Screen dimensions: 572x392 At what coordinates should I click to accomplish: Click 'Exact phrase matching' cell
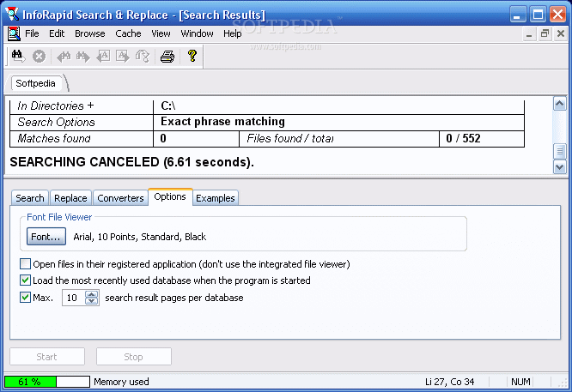[338, 122]
